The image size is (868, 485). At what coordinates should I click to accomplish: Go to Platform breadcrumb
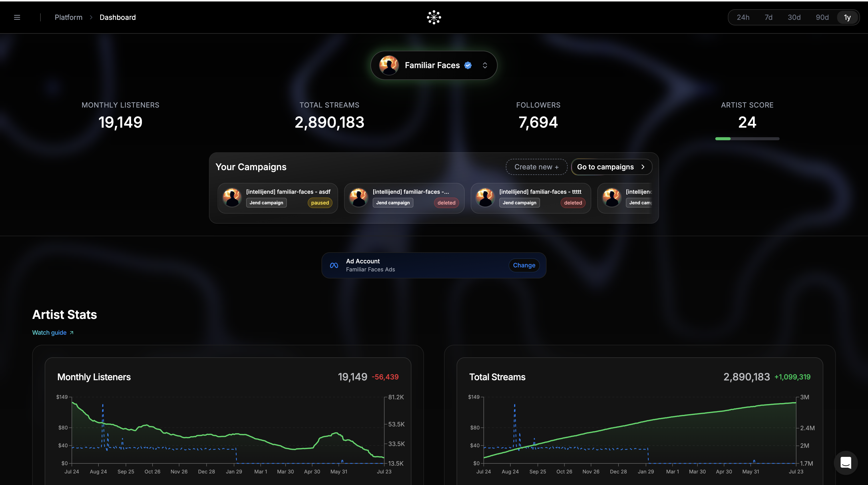click(68, 17)
